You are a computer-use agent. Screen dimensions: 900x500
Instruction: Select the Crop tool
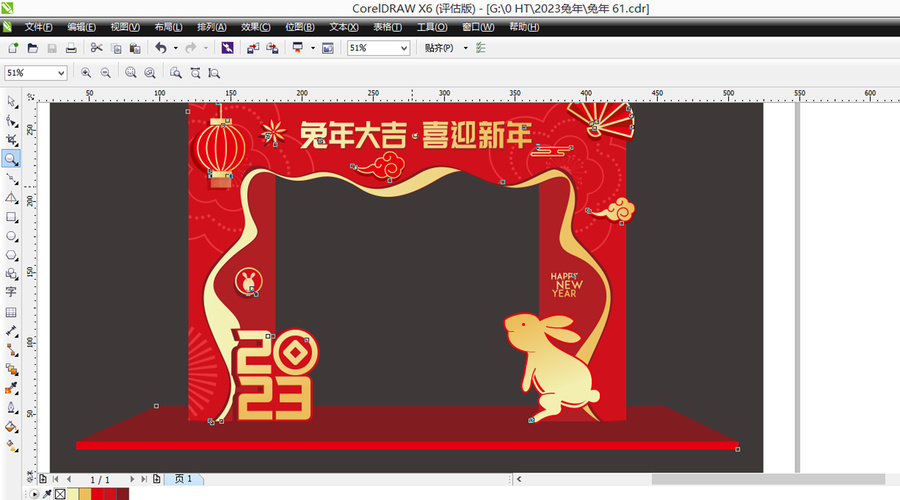11,140
